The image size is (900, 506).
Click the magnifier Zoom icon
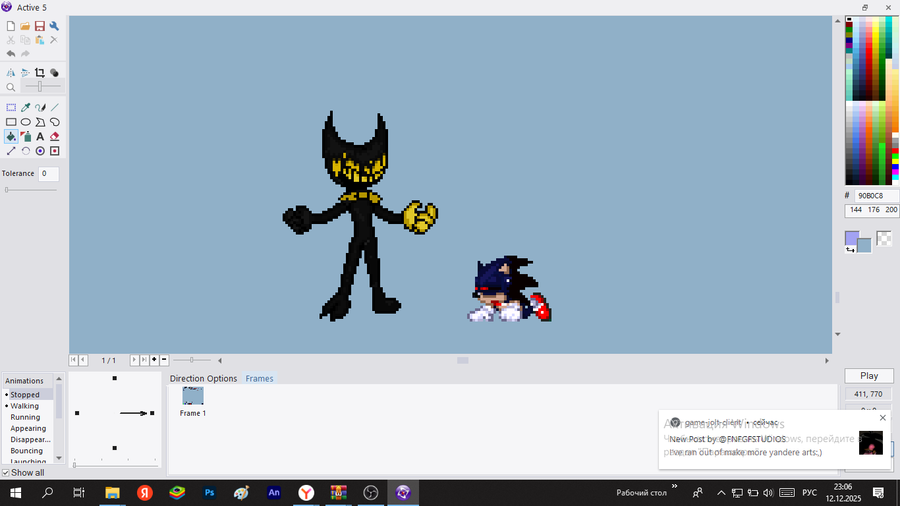click(x=11, y=87)
